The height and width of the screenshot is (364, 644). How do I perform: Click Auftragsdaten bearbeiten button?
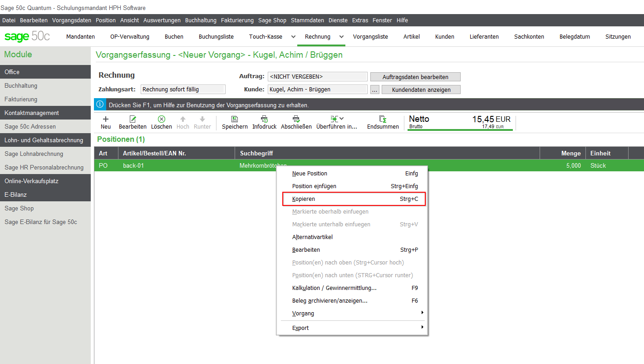[x=415, y=77]
